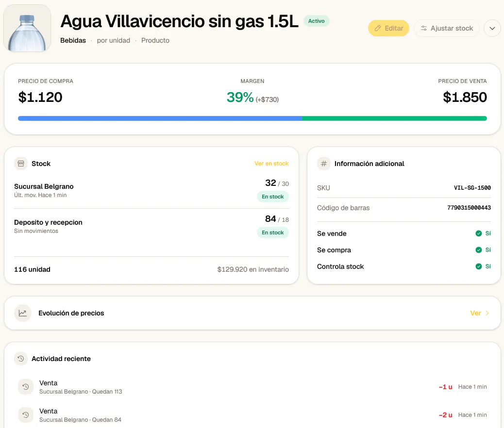504x428 pixels.
Task: Click the -1 u quantity change
Action: point(446,387)
